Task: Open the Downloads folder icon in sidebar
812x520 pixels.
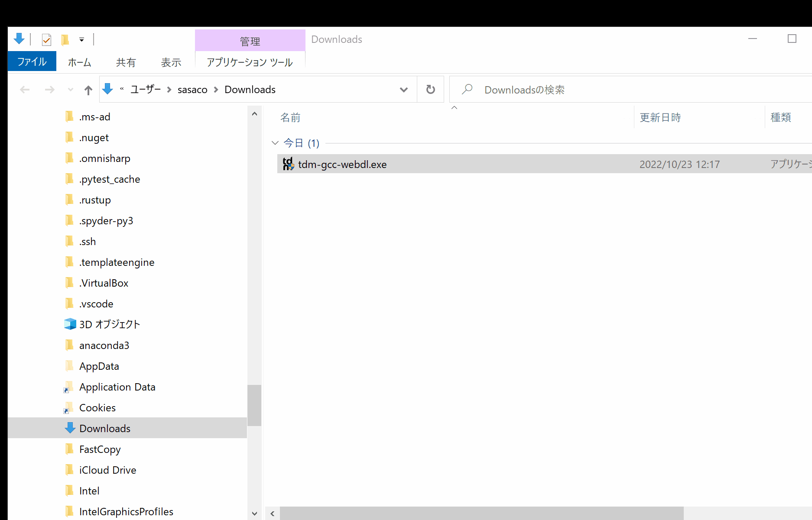Action: pos(70,428)
